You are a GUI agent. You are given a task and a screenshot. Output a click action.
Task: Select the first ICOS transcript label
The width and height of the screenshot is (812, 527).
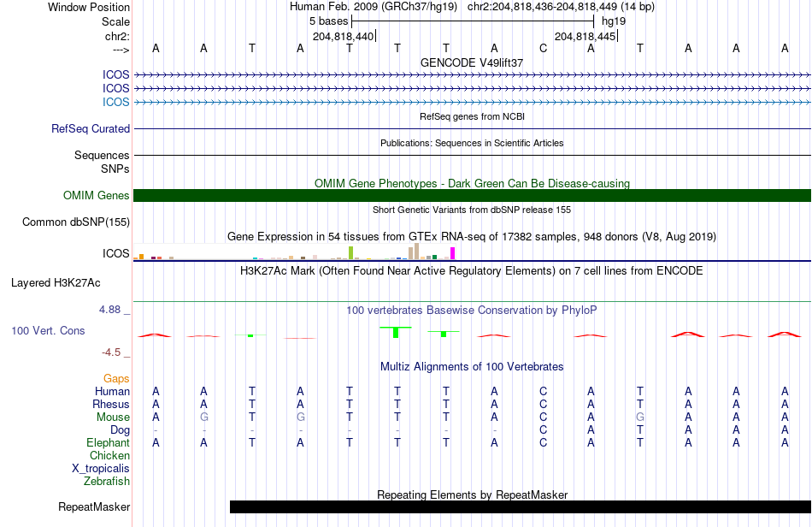(115, 74)
